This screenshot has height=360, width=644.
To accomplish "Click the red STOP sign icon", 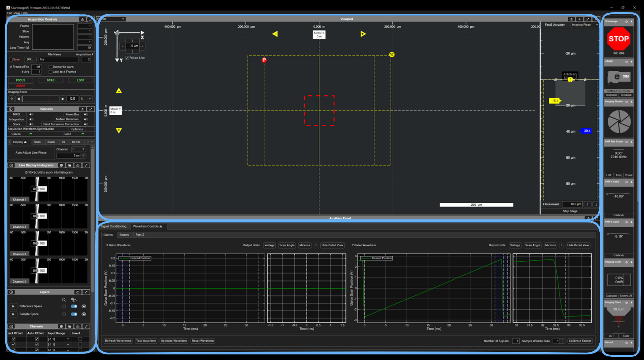I will pyautogui.click(x=619, y=39).
